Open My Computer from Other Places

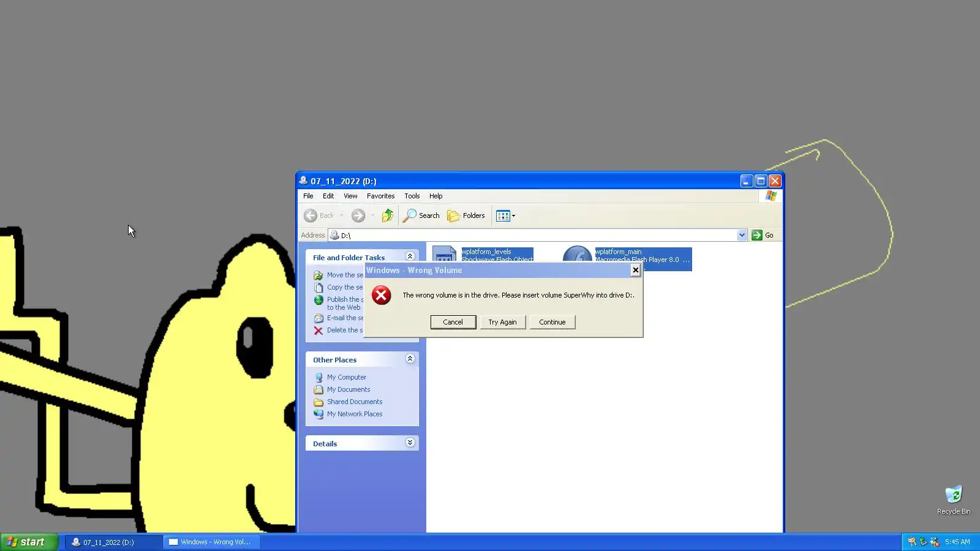pyautogui.click(x=346, y=377)
